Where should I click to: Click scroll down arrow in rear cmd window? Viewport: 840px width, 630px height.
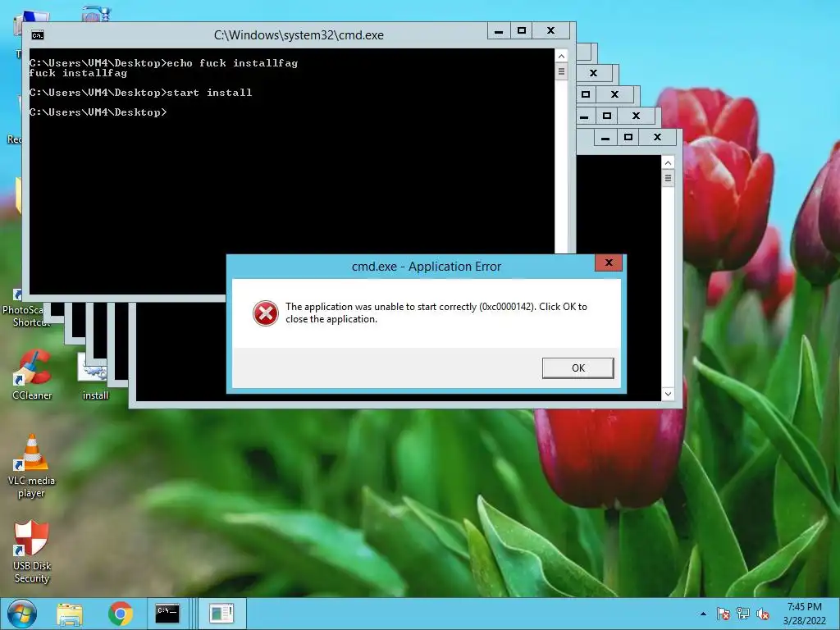pyautogui.click(x=668, y=394)
